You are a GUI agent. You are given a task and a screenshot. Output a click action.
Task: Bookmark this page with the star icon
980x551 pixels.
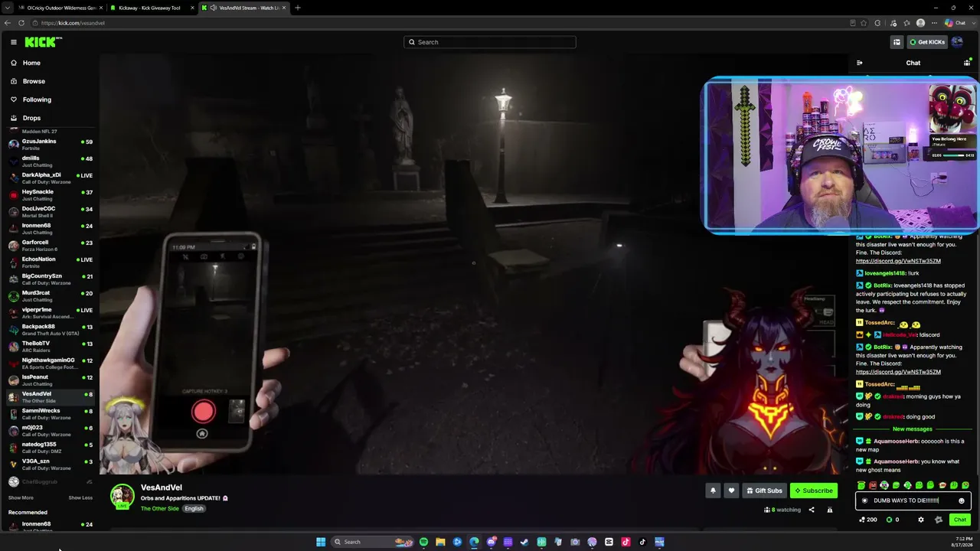pyautogui.click(x=864, y=23)
